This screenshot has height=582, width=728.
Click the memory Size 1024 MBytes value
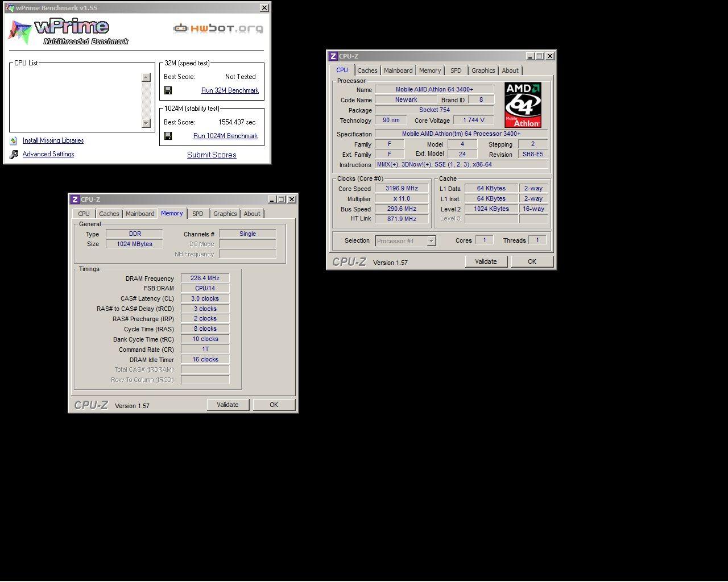pos(134,244)
